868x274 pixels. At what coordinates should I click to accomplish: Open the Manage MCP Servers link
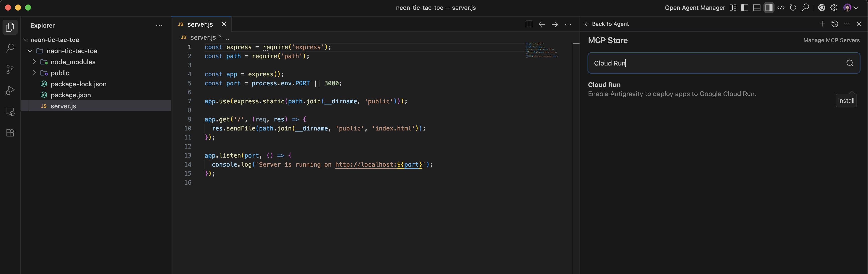[x=832, y=40]
